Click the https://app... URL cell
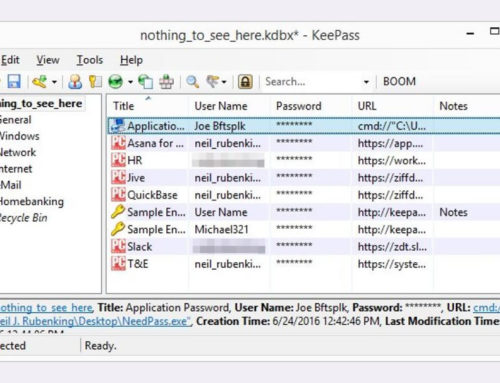Screen dimensions: 500x383 coord(390,143)
